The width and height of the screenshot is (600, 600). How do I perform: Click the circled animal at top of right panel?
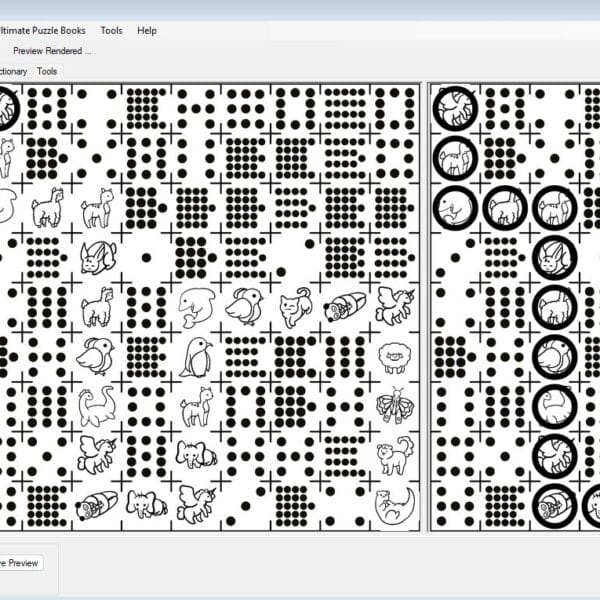point(455,108)
